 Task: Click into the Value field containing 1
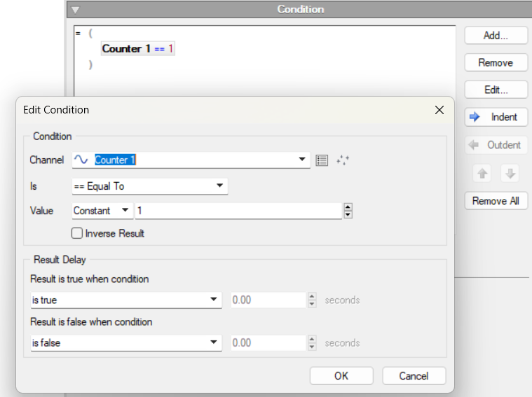point(238,211)
